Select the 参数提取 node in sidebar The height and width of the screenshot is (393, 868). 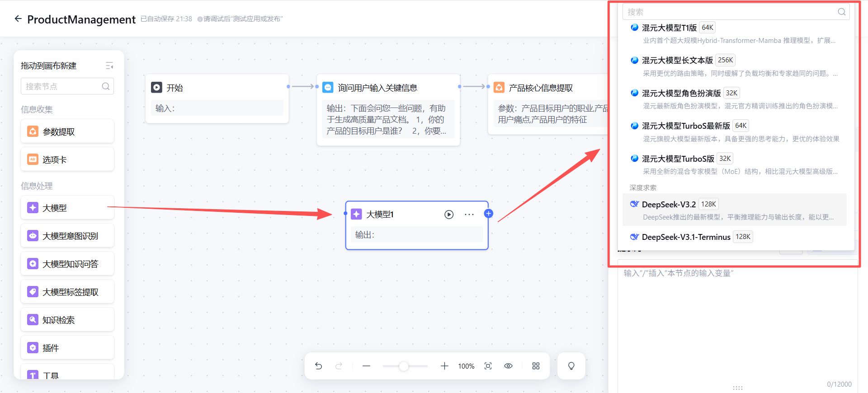click(x=67, y=131)
